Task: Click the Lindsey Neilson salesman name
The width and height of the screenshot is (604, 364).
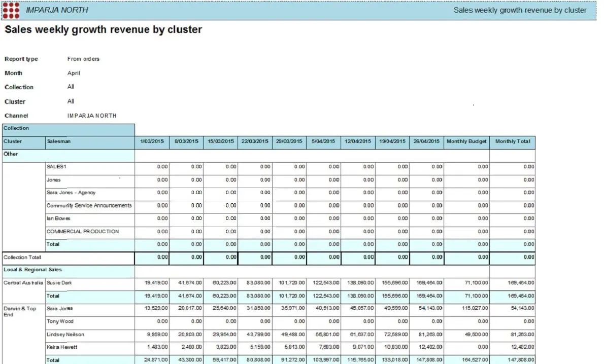Action: (x=65, y=335)
